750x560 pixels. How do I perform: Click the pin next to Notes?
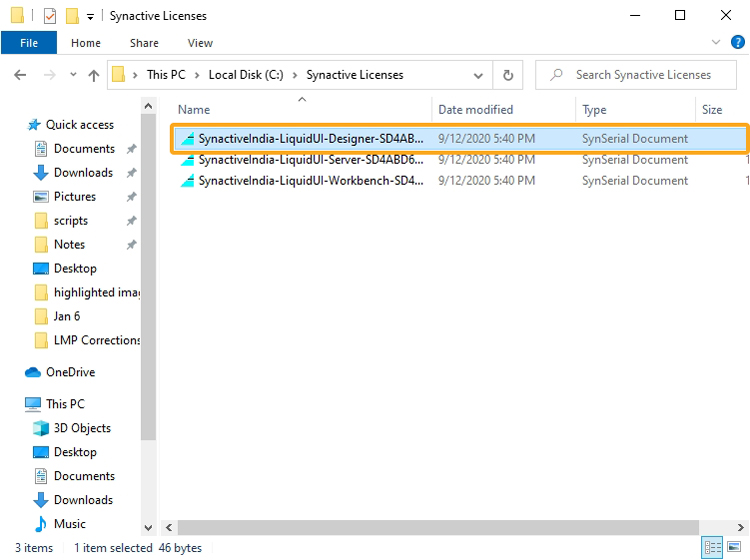(x=131, y=245)
